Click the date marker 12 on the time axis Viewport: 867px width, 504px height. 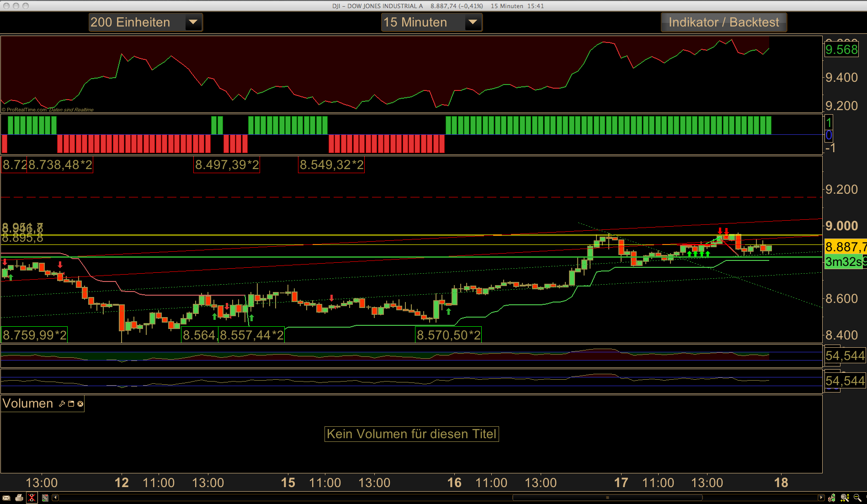(122, 483)
